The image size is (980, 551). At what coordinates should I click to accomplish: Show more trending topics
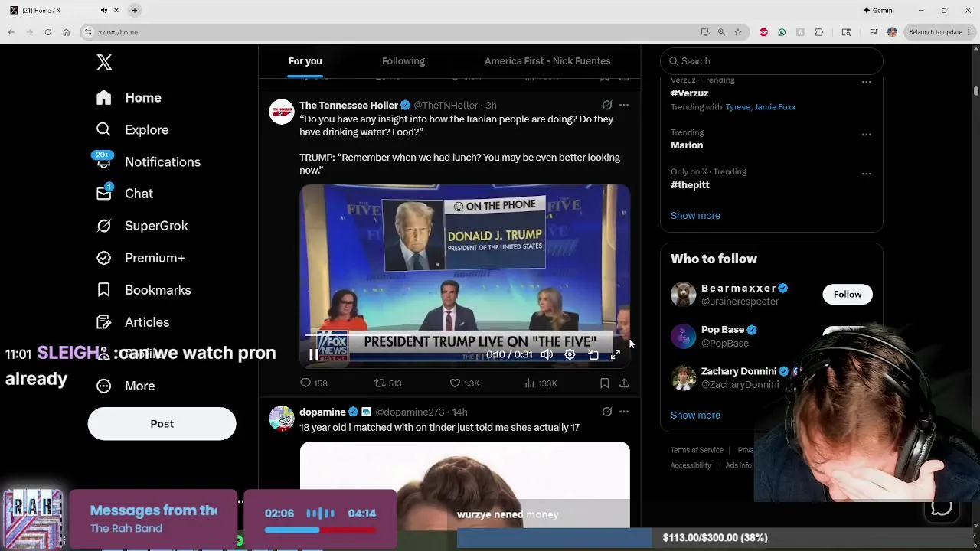pos(695,216)
